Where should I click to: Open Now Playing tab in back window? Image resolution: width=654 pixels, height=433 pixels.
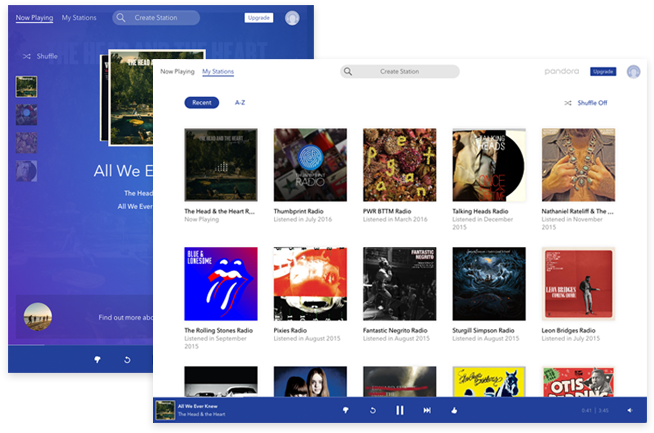pos(34,18)
